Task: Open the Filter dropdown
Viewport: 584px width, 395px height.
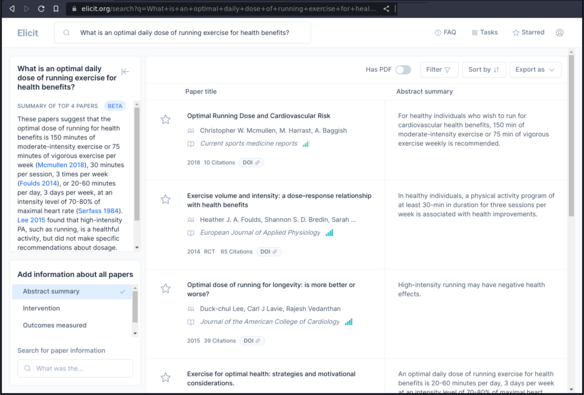Action: pyautogui.click(x=439, y=70)
